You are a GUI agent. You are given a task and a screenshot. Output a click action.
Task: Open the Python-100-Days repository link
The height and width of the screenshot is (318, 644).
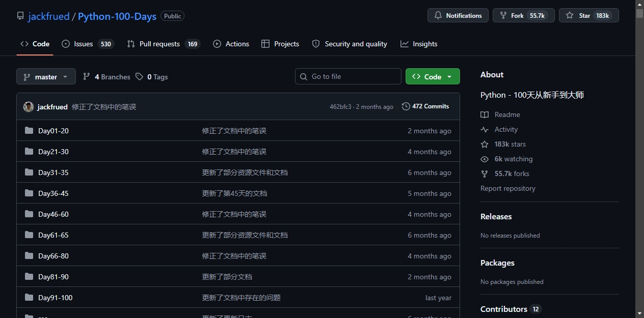(x=117, y=16)
